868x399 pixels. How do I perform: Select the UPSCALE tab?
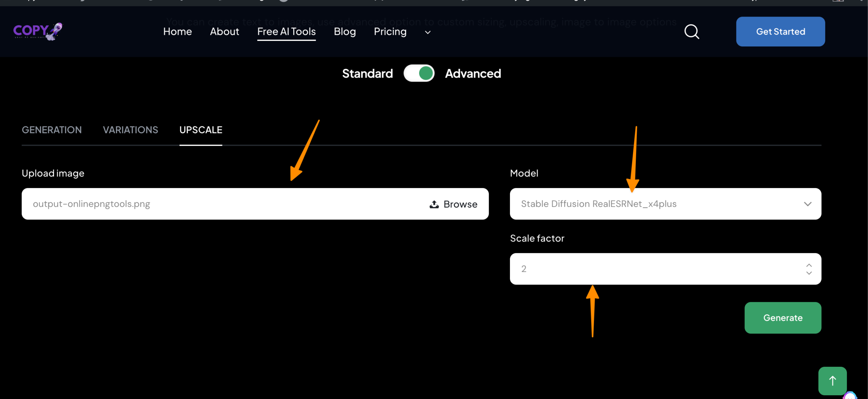(201, 130)
